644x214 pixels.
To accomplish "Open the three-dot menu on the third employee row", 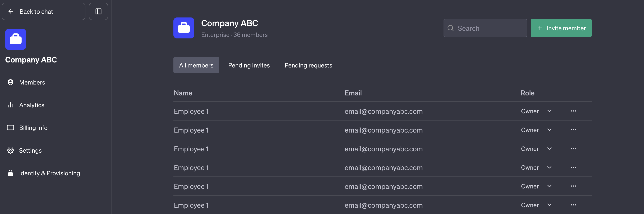I will click(573, 148).
